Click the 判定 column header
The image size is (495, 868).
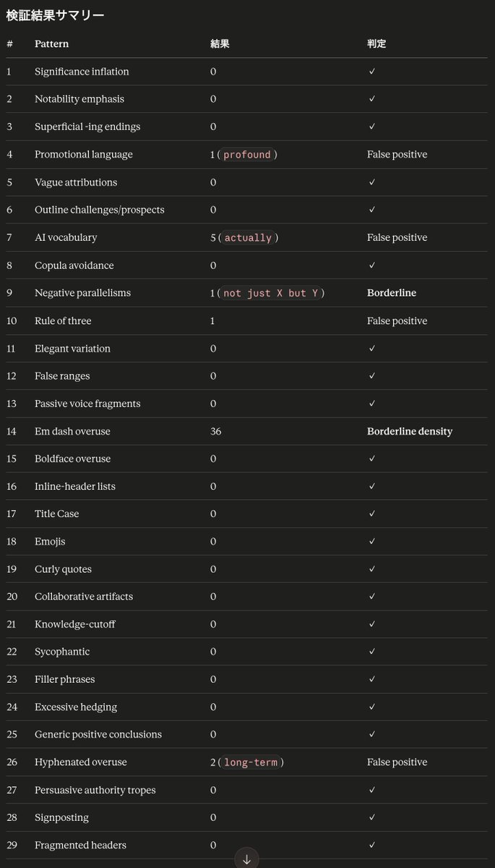(376, 44)
